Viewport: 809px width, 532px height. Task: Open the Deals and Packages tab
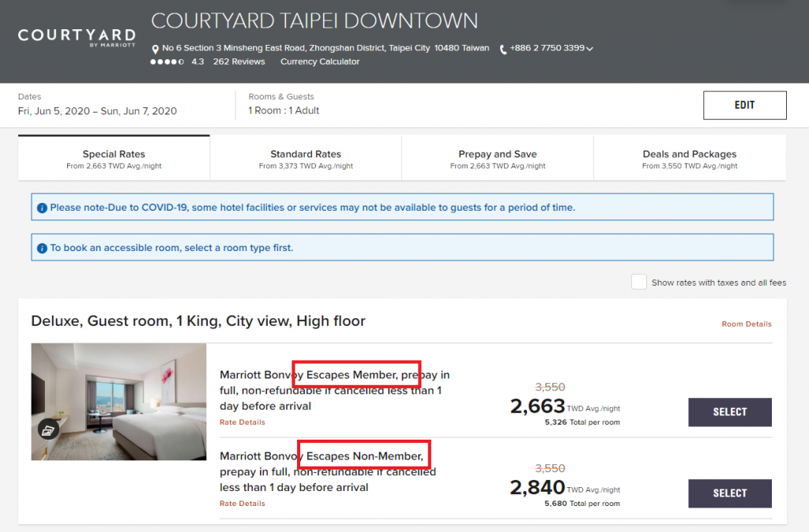pyautogui.click(x=690, y=159)
